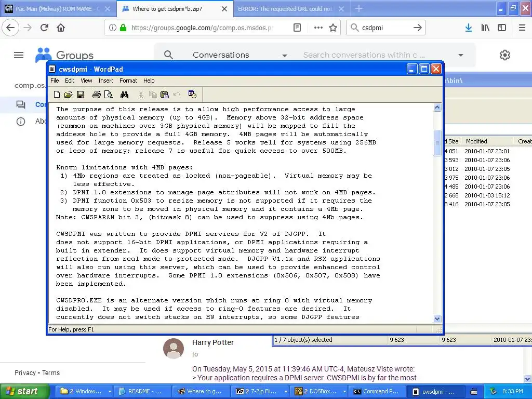Bookmark this page with the star icon
The width and height of the screenshot is (532, 399).
click(333, 28)
